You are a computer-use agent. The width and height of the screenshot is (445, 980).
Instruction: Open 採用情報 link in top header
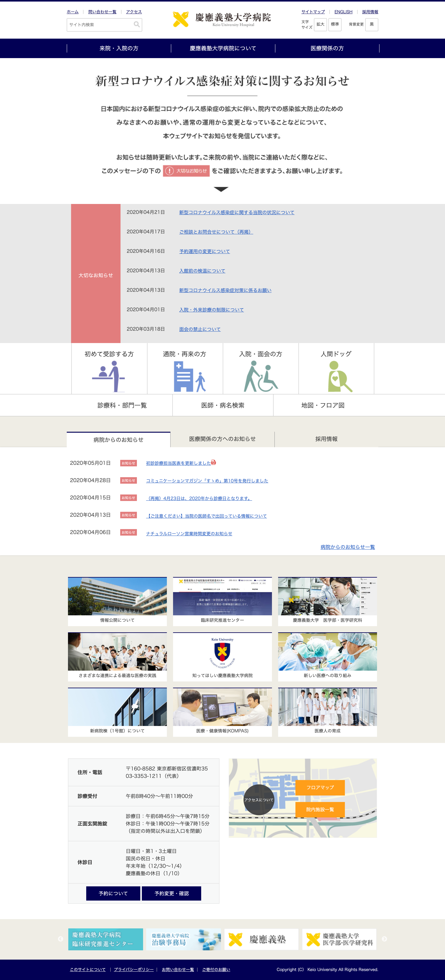[x=370, y=12]
